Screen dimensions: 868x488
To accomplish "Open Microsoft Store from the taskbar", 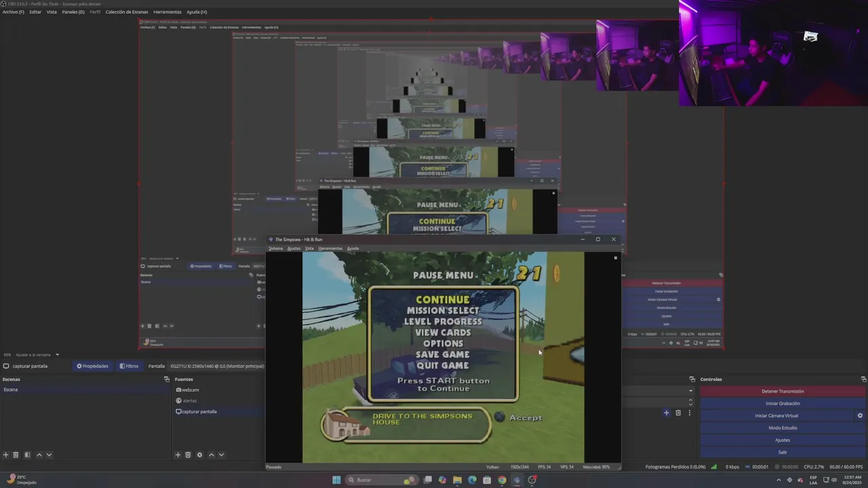I will pos(487,480).
